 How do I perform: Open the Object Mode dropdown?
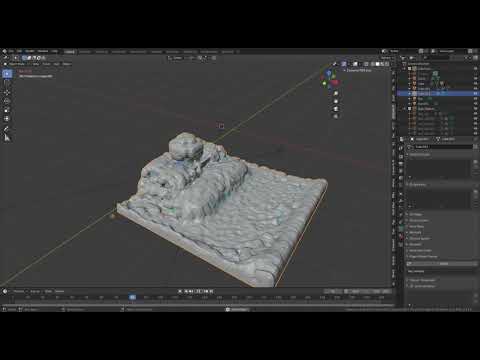pyautogui.click(x=17, y=64)
